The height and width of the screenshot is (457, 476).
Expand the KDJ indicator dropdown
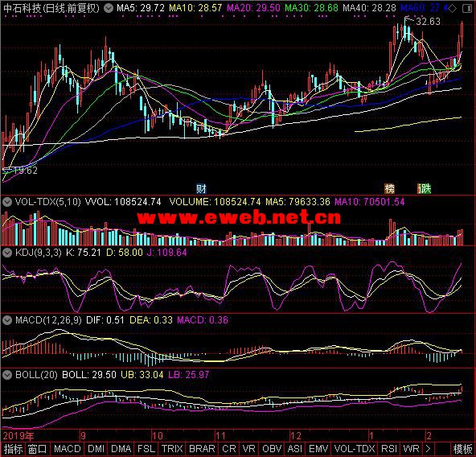[x=6, y=253]
